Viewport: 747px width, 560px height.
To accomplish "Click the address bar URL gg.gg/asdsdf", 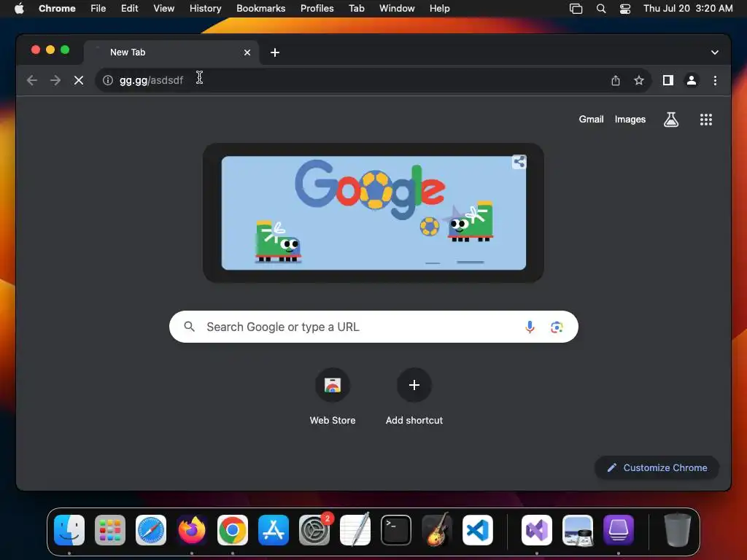I will pyautogui.click(x=151, y=80).
